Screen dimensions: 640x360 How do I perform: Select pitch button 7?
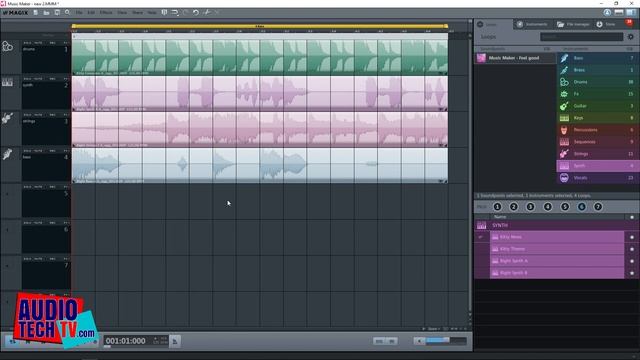point(598,207)
